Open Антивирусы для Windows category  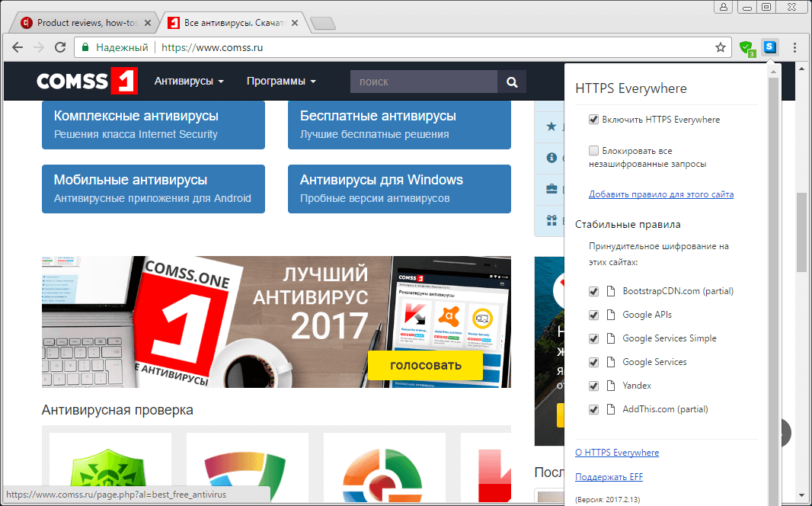399,189
